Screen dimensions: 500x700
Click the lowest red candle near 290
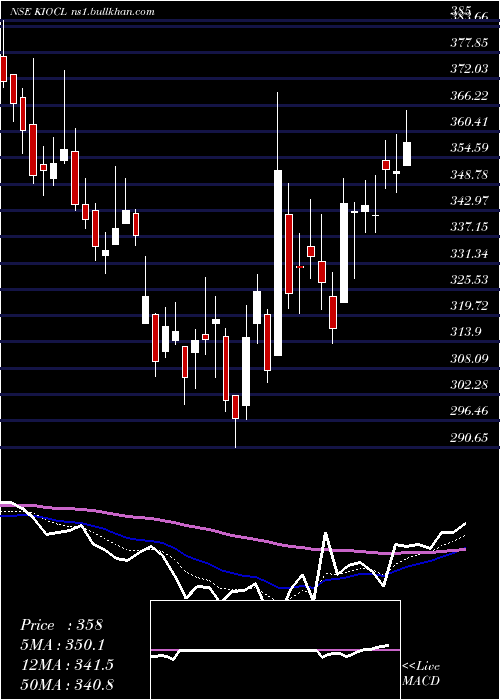[235, 407]
